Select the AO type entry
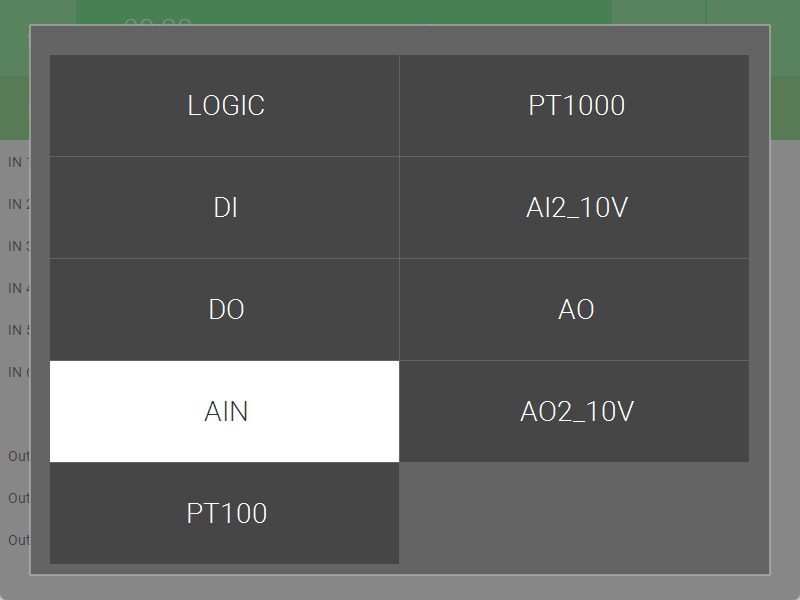The width and height of the screenshot is (800, 600). point(575,310)
